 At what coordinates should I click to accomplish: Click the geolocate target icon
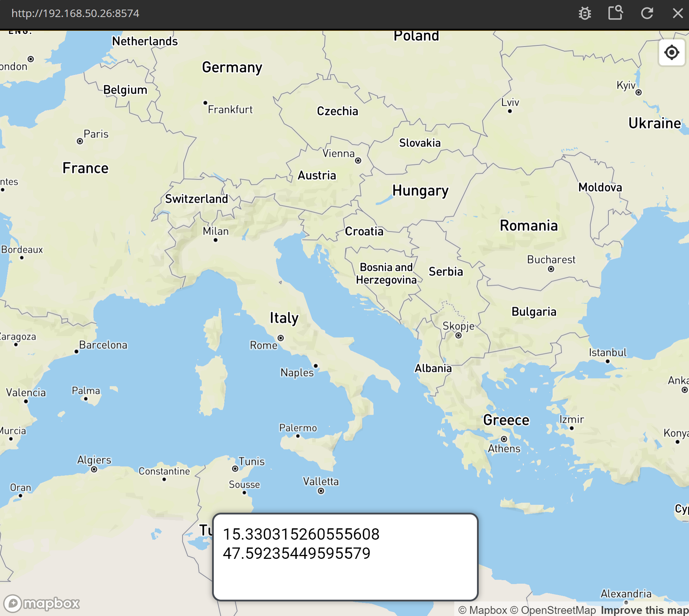671,53
